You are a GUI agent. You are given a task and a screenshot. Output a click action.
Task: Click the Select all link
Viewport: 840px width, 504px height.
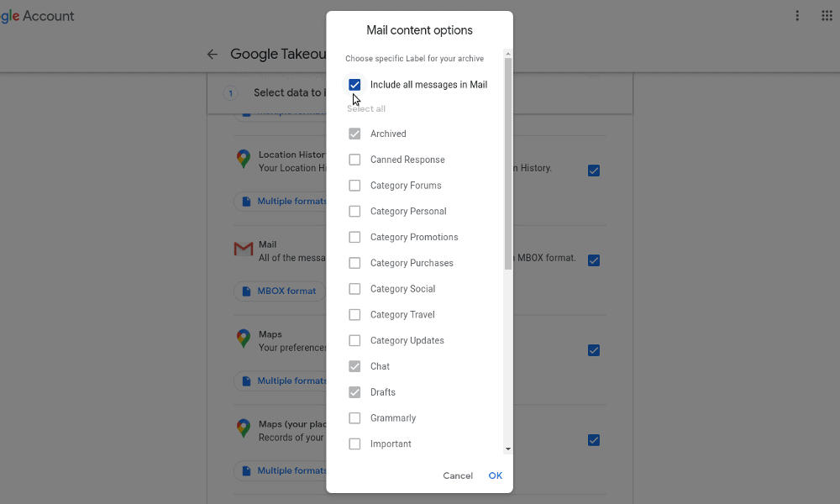pos(366,108)
